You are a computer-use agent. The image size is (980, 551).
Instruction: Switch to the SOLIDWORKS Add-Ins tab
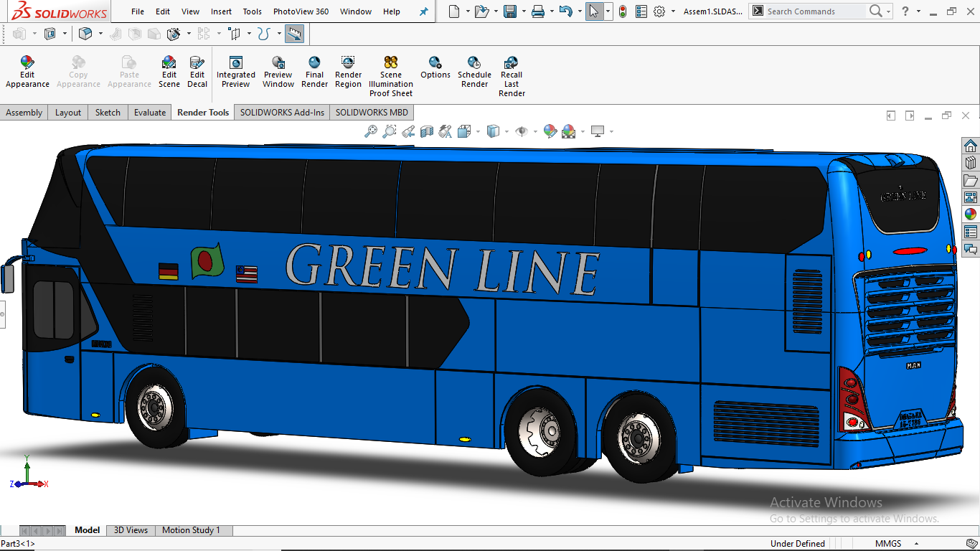click(x=282, y=112)
